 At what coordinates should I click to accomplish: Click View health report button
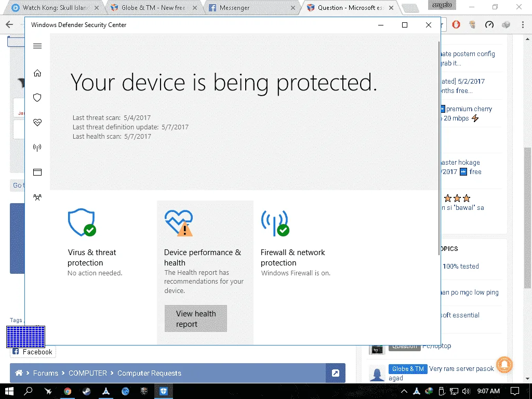pos(196,318)
